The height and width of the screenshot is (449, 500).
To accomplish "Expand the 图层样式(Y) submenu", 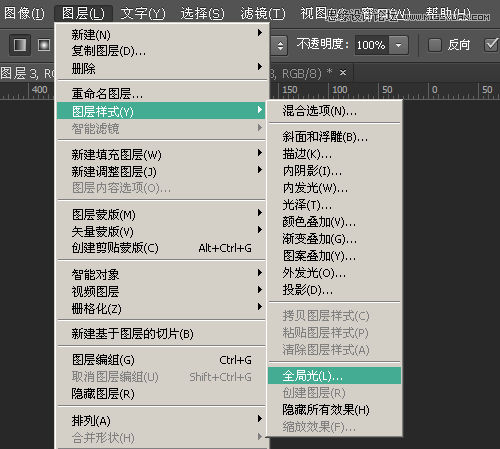I will click(162, 111).
